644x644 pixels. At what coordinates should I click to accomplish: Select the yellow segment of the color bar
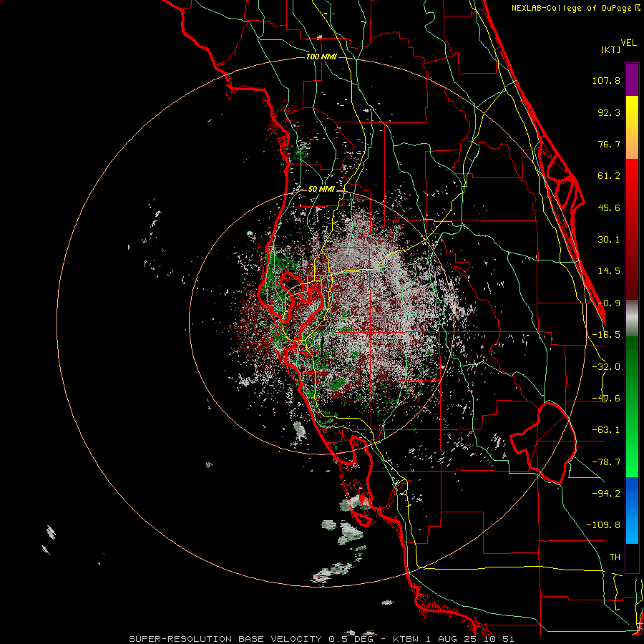pyautogui.click(x=632, y=112)
